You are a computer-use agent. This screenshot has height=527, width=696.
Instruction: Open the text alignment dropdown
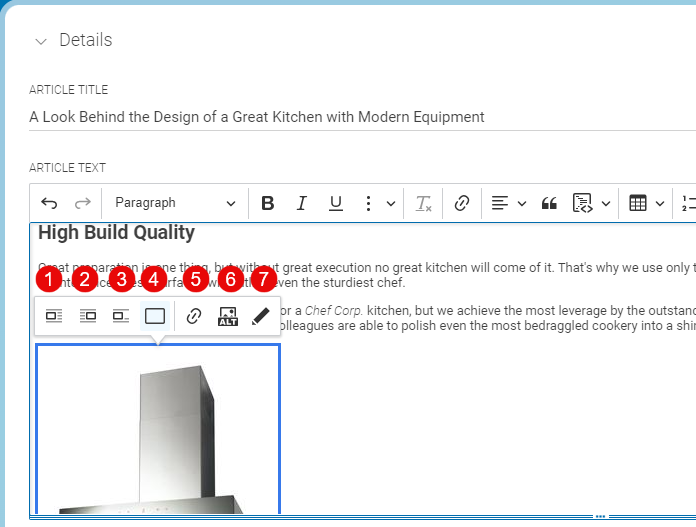[x=509, y=203]
